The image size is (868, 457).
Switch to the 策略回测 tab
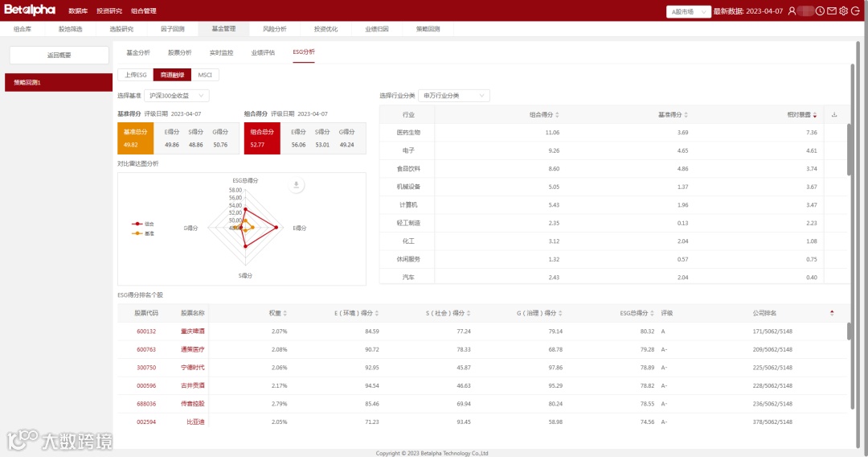(x=428, y=29)
